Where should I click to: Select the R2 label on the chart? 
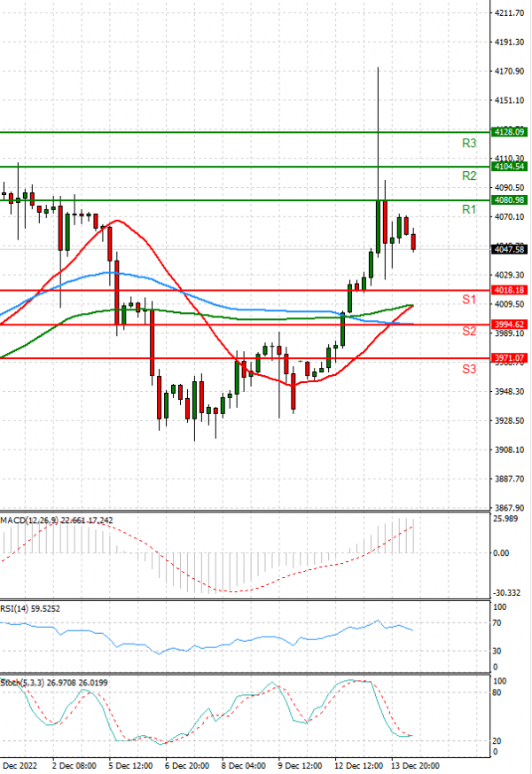coord(469,176)
